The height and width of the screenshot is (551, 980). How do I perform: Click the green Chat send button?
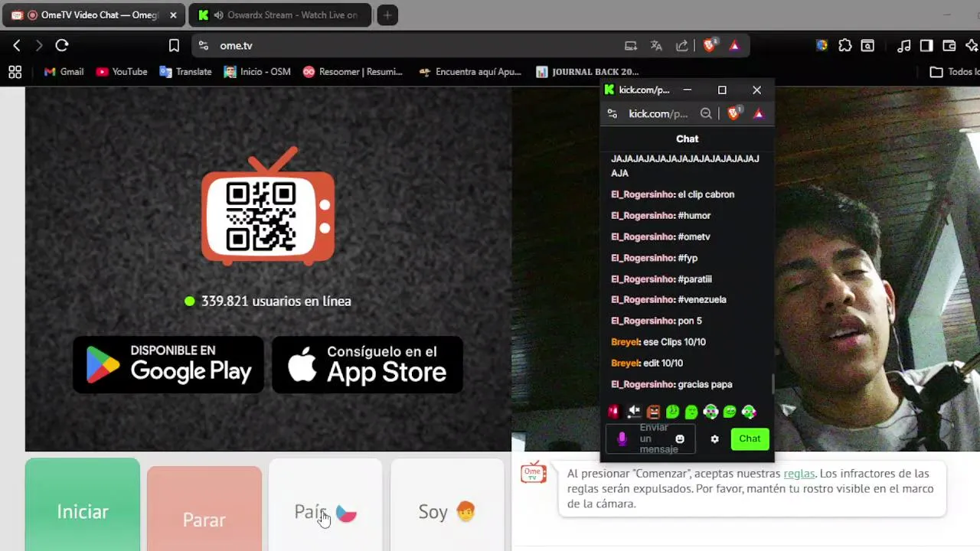pyautogui.click(x=750, y=439)
